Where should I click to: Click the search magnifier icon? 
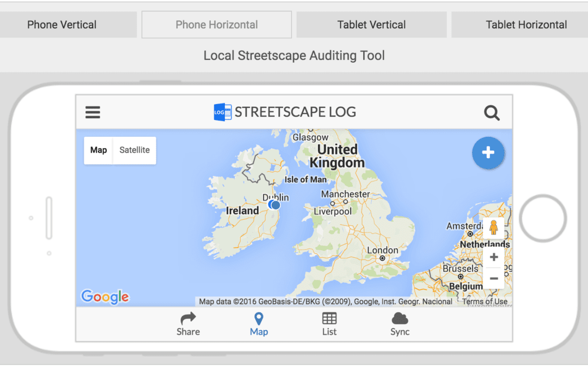click(x=492, y=113)
